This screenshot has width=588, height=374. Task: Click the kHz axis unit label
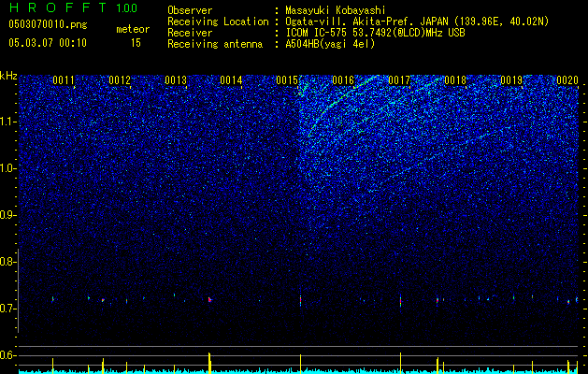pos(8,76)
